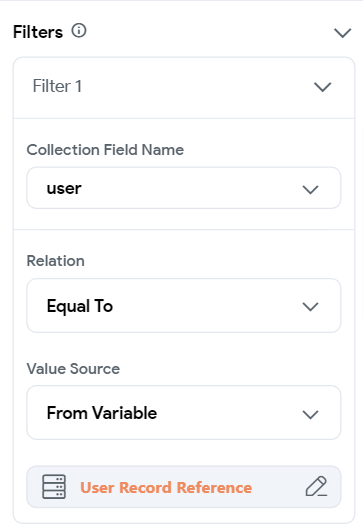The height and width of the screenshot is (524, 363).
Task: Click the Relation label text
Action: (55, 261)
